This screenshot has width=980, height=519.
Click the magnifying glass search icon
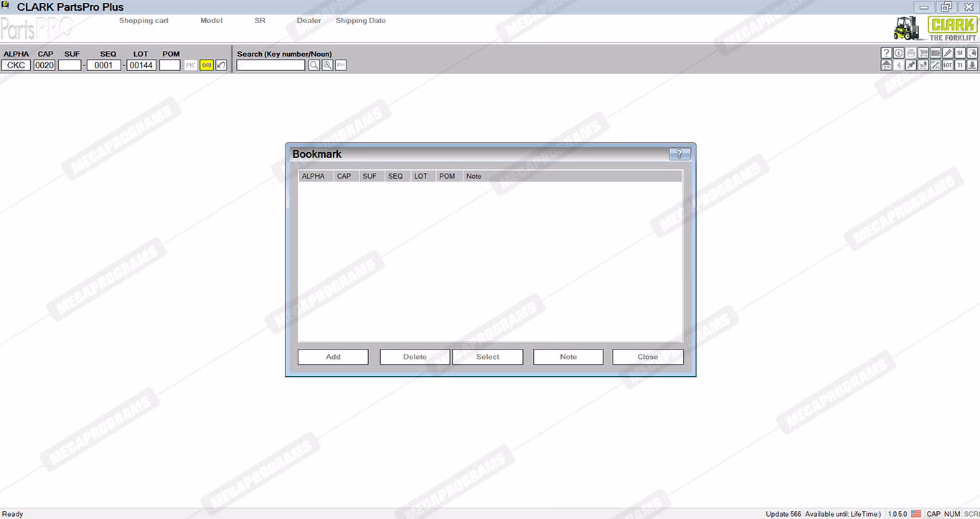tap(314, 65)
